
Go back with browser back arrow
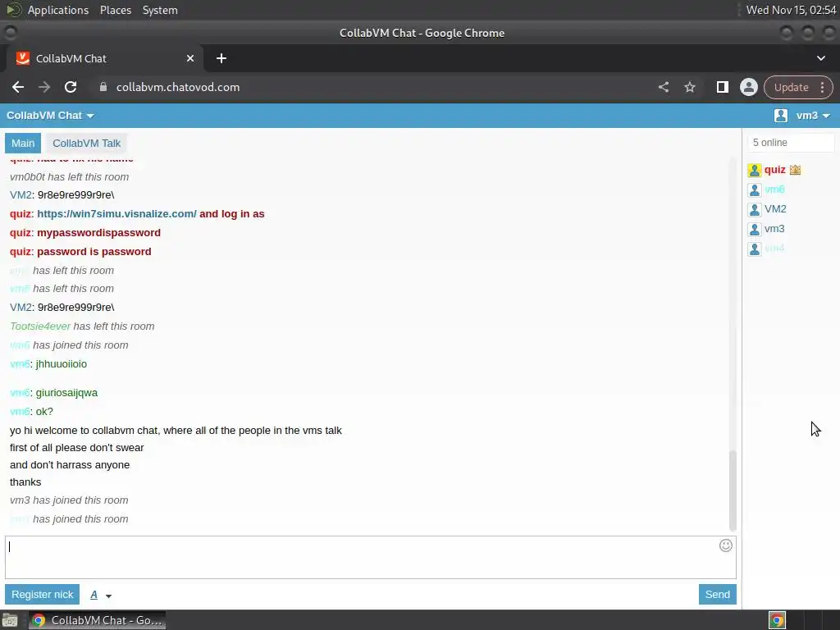[18, 87]
